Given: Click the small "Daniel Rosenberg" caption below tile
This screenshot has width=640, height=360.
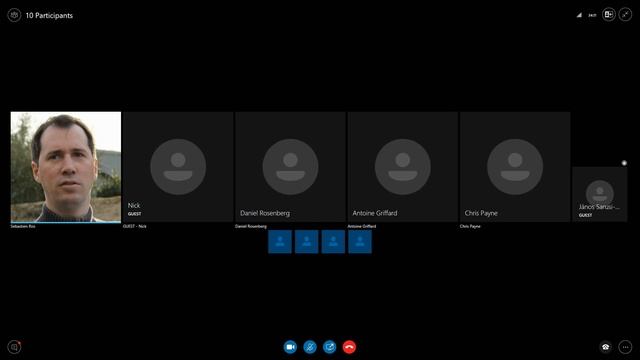Looking at the screenshot, I should tap(251, 226).
